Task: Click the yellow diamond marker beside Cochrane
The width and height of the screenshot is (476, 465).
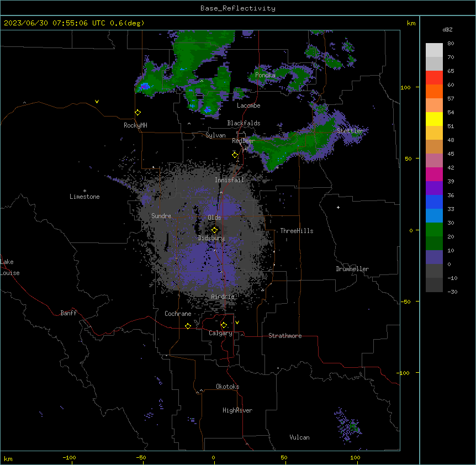Action: tap(188, 326)
